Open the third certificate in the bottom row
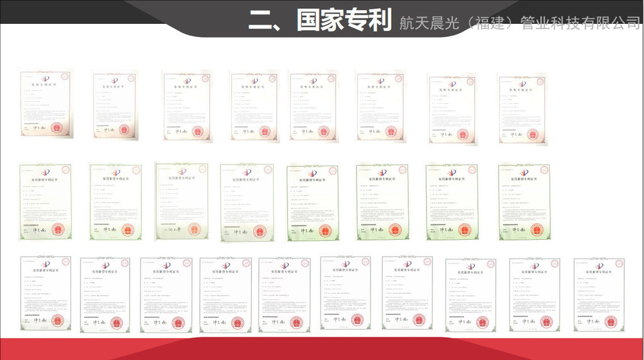 coord(166,295)
